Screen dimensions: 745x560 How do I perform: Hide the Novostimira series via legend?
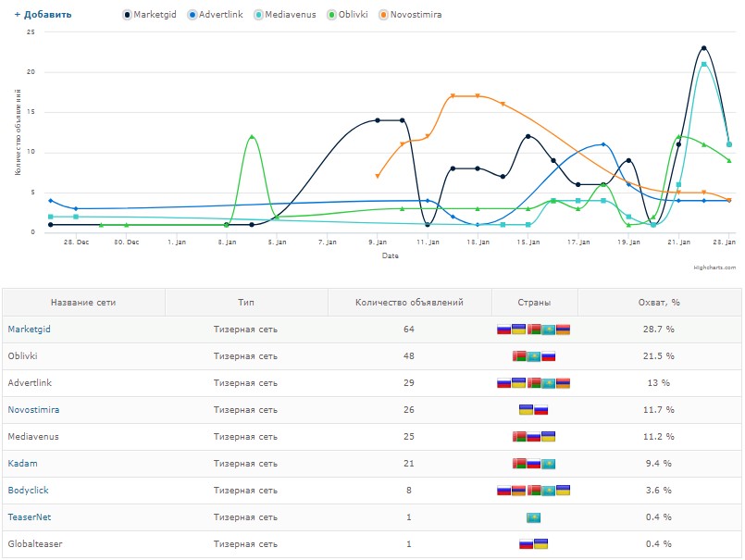411,15
